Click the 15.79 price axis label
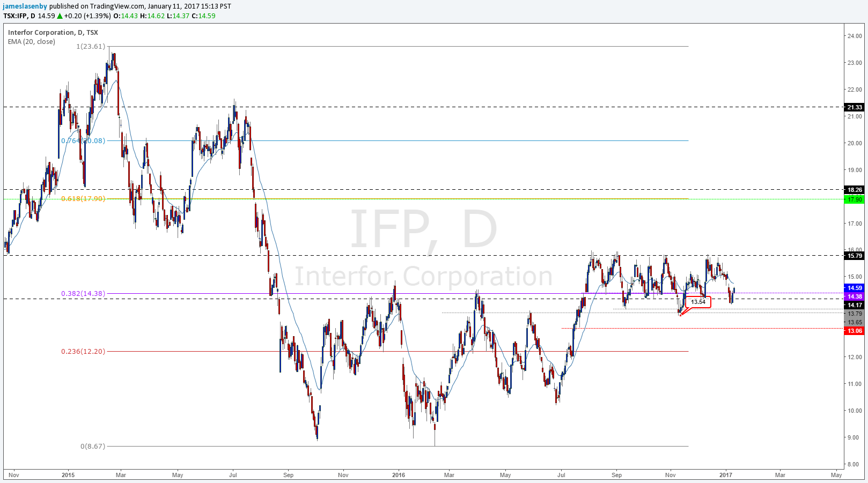This screenshot has height=483, width=868. [855, 256]
